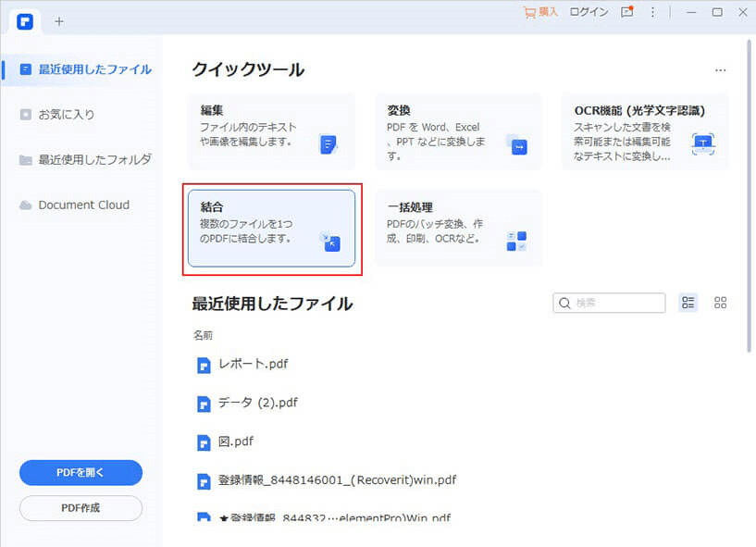Open a new tab with plus icon
The height and width of the screenshot is (547, 756).
tap(59, 21)
